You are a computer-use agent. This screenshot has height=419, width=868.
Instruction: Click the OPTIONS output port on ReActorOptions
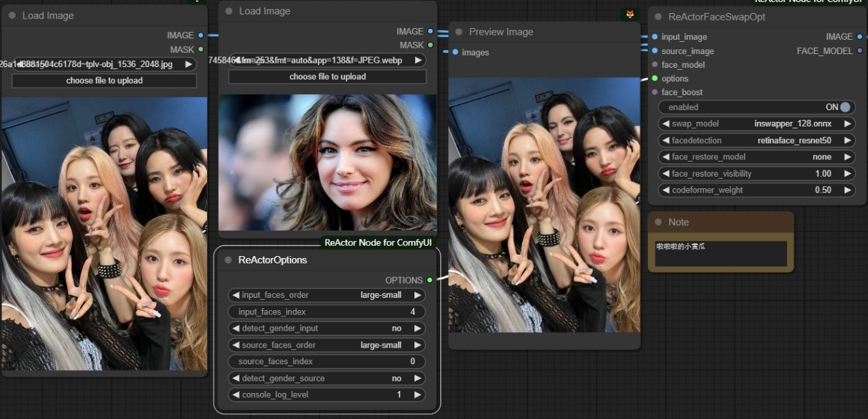point(430,280)
